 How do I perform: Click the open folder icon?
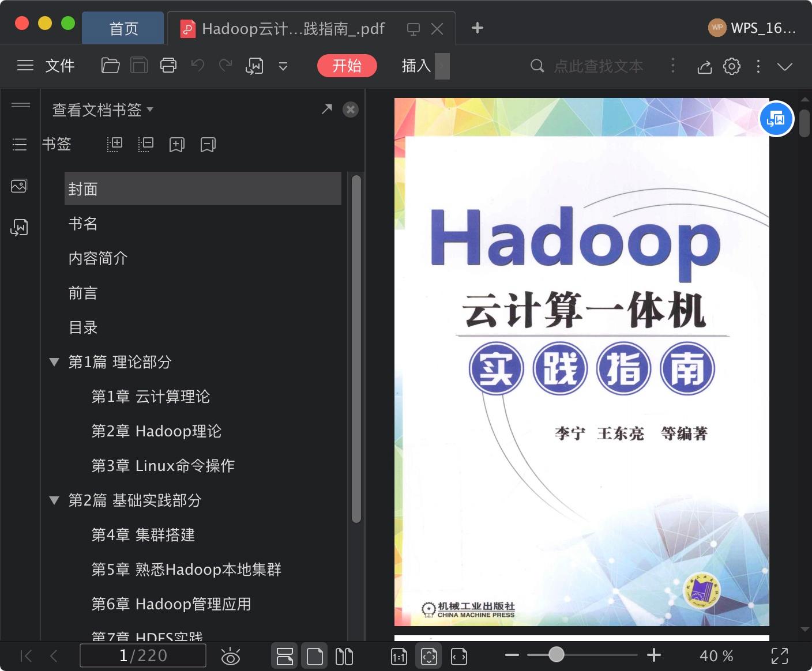[x=110, y=66]
